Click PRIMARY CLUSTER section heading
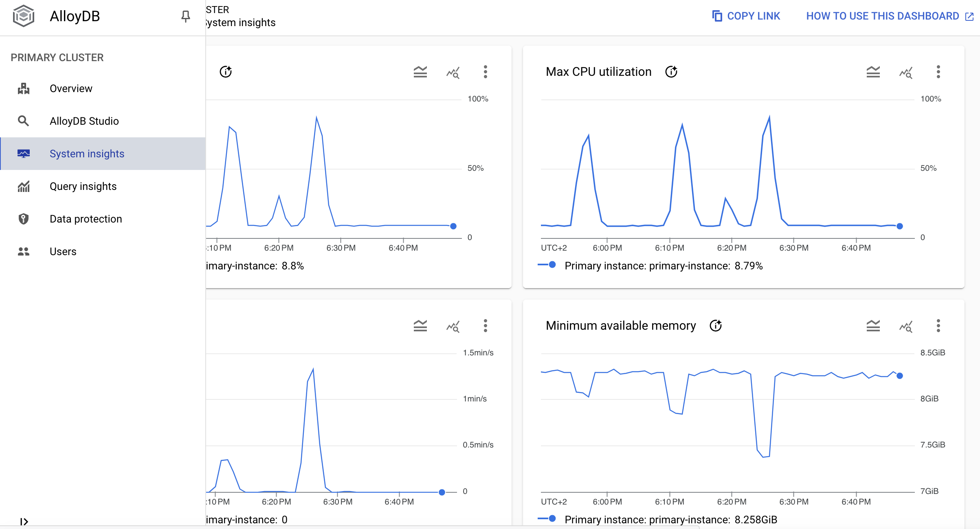 (x=57, y=57)
